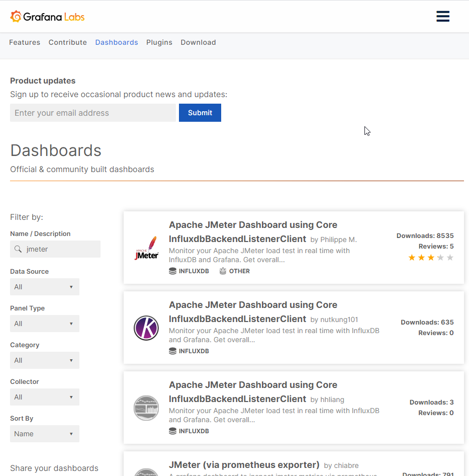Viewport: 469px width, 476px height.
Task: Open JMeter (via prometheus exporter) dashboard
Action: [244, 465]
